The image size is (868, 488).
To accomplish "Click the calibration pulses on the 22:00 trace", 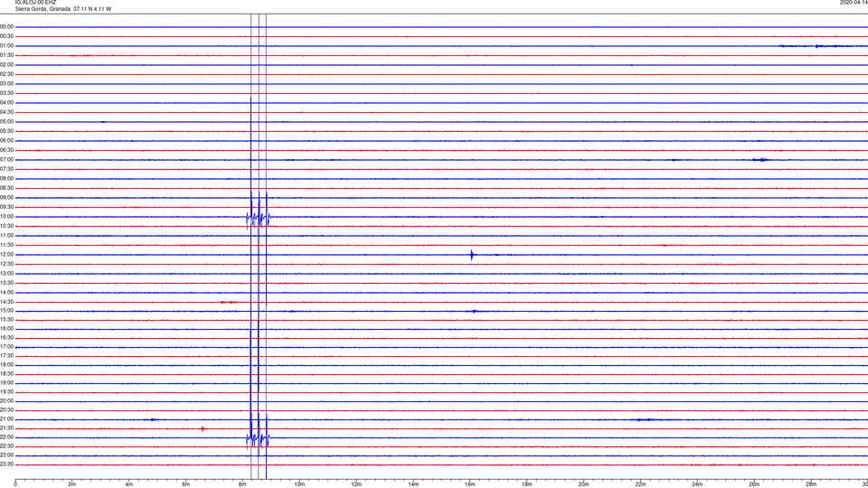I will tap(258, 439).
